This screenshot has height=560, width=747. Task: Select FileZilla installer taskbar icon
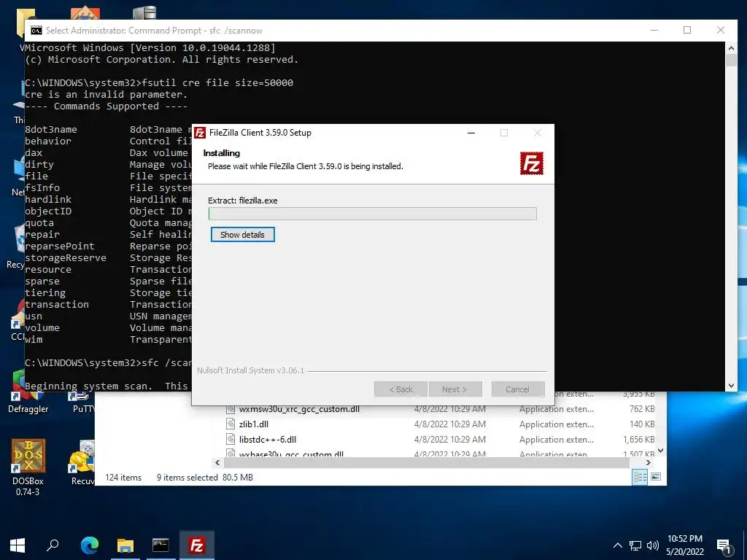point(197,545)
